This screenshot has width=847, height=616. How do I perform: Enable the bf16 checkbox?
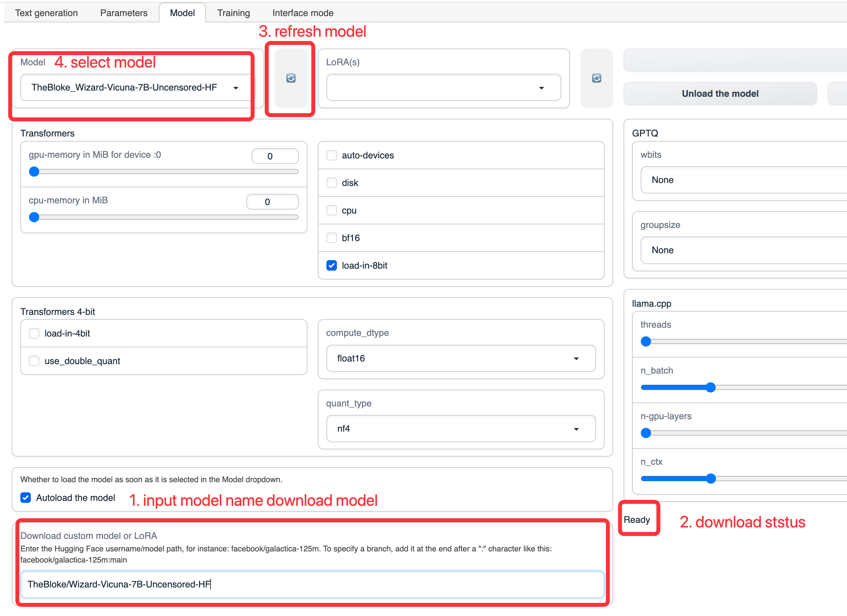pyautogui.click(x=332, y=238)
